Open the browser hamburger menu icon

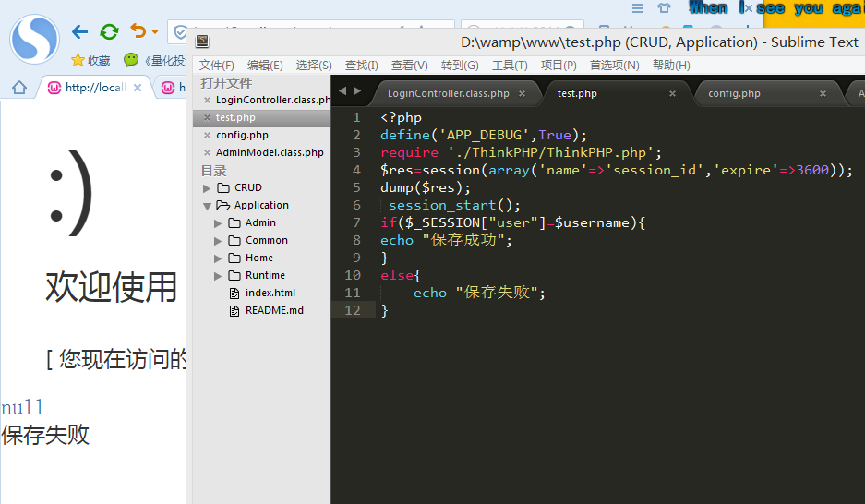(637, 8)
